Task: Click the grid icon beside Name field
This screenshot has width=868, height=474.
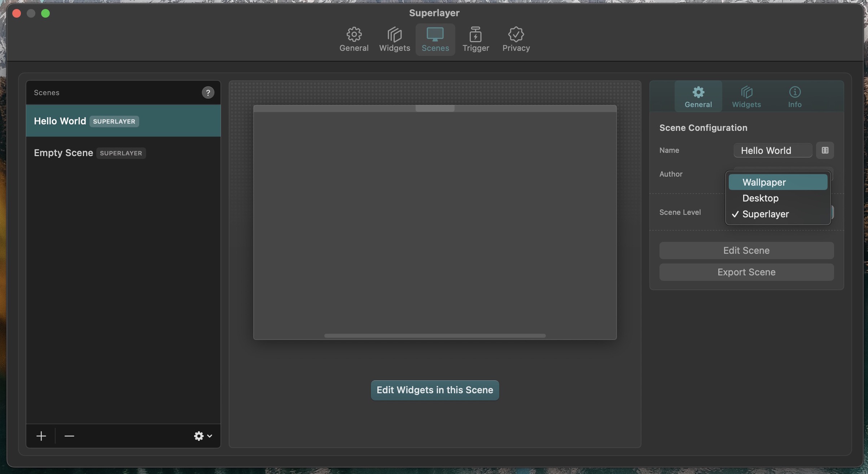Action: (825, 150)
